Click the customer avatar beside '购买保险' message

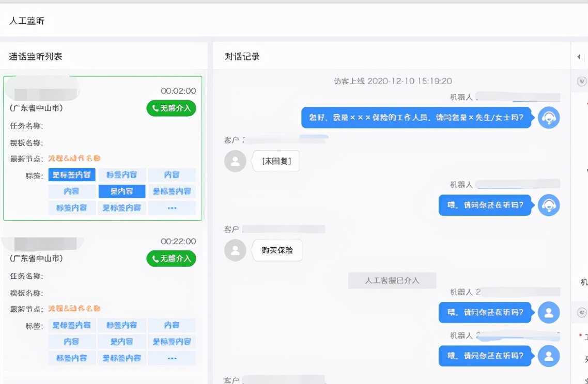[x=235, y=250]
